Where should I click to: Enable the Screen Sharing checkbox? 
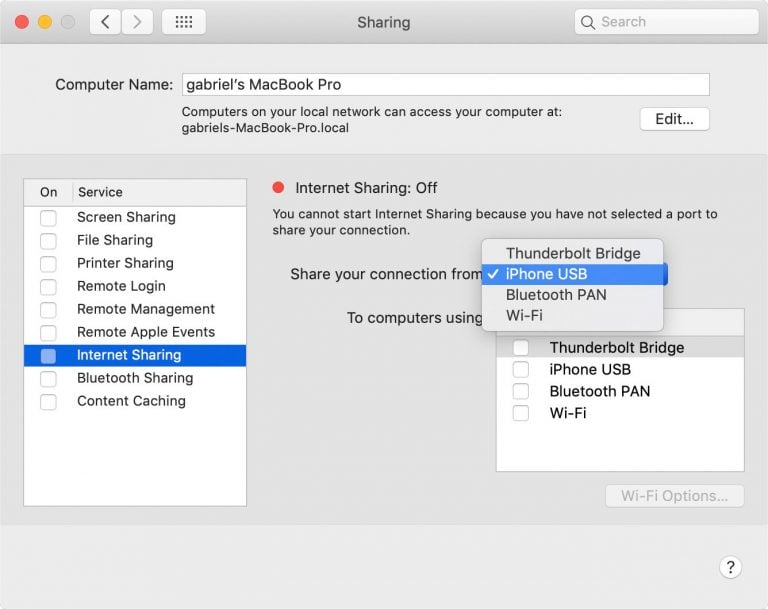(48, 217)
